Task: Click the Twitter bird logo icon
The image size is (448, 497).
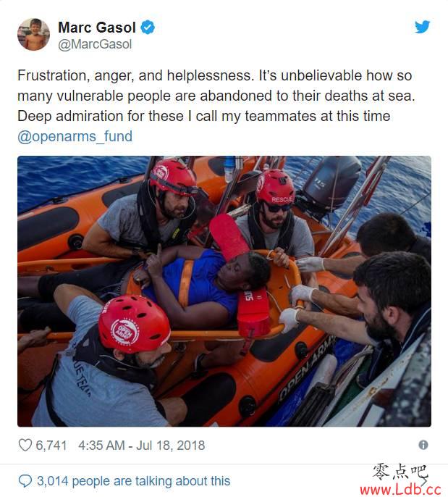Action: click(x=423, y=27)
